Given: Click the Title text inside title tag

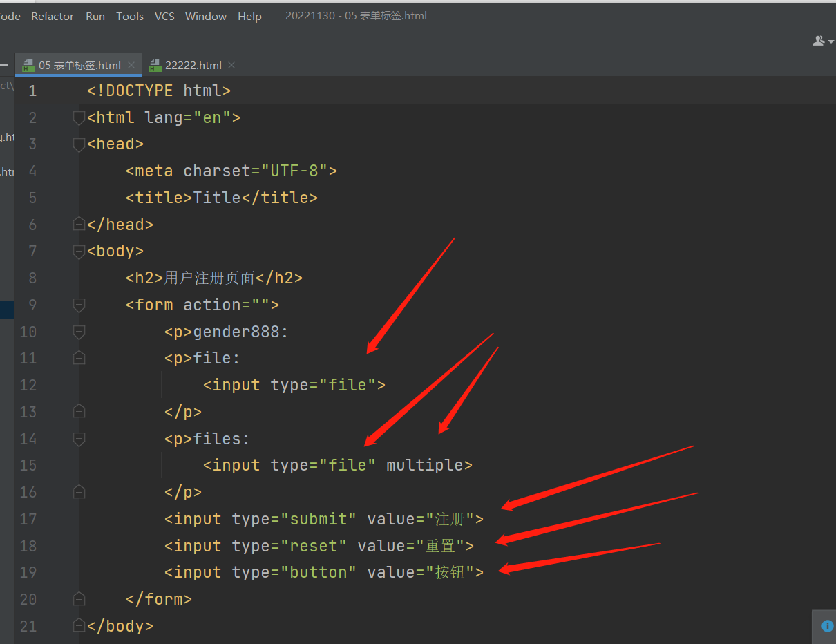Looking at the screenshot, I should point(217,198).
